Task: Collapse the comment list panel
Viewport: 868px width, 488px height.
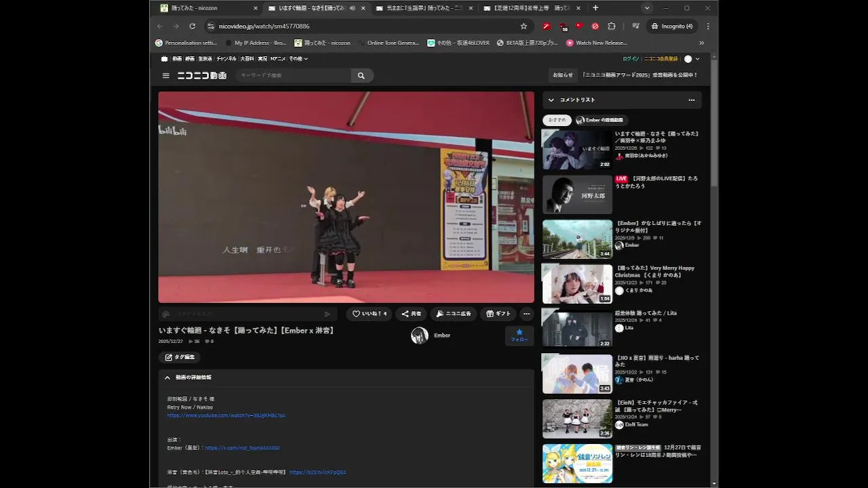Action: click(551, 100)
